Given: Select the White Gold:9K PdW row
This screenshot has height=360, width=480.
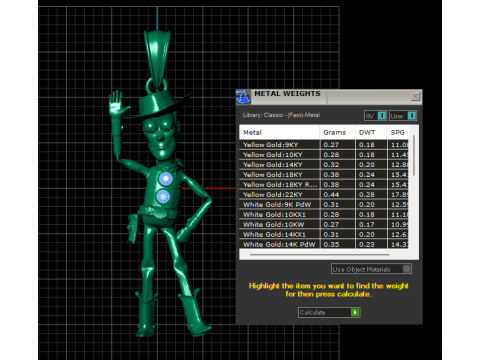Looking at the screenshot, I should point(324,205).
